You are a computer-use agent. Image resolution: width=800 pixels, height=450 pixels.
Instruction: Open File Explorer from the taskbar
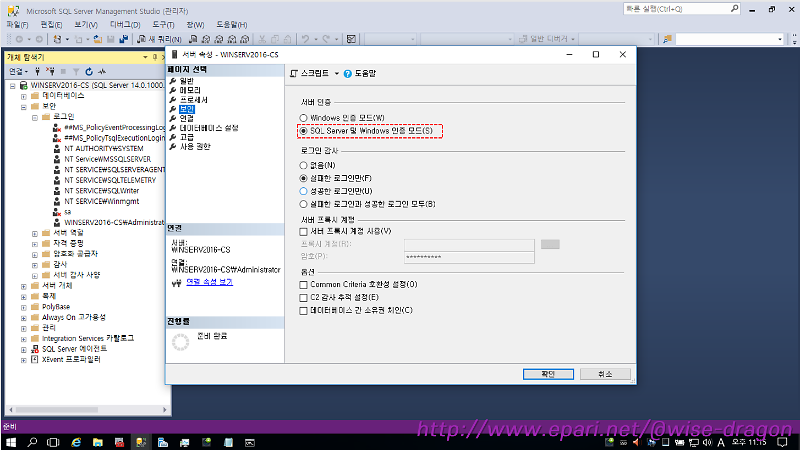97,442
